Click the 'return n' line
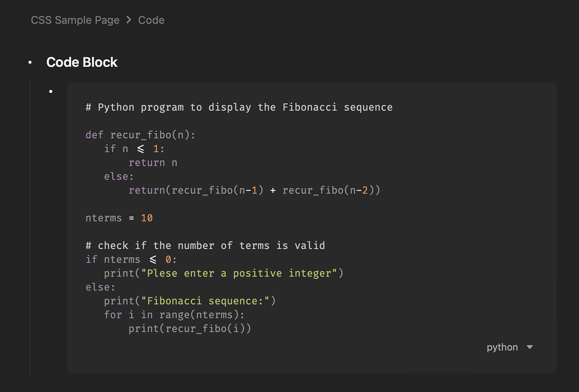The width and height of the screenshot is (579, 392). click(153, 163)
